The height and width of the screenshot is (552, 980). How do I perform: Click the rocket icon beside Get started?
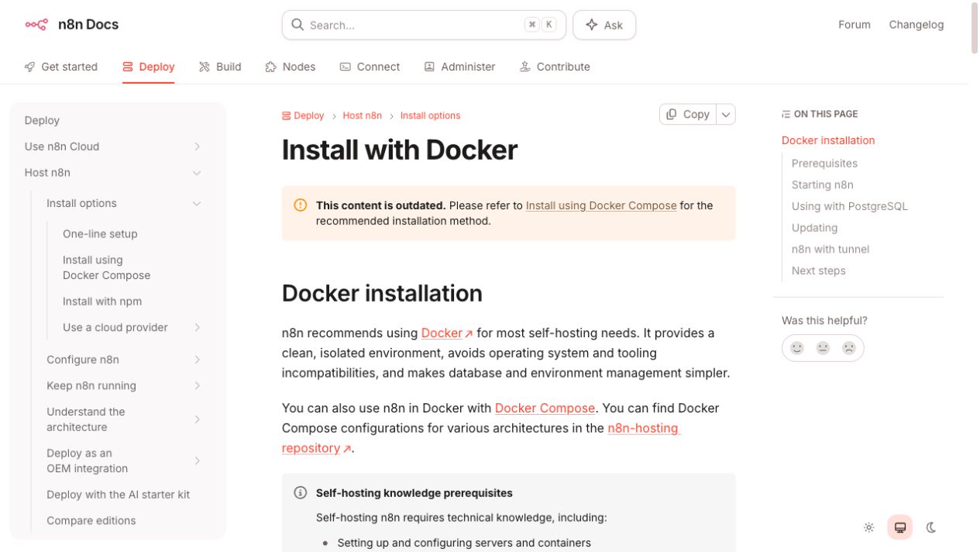point(30,67)
